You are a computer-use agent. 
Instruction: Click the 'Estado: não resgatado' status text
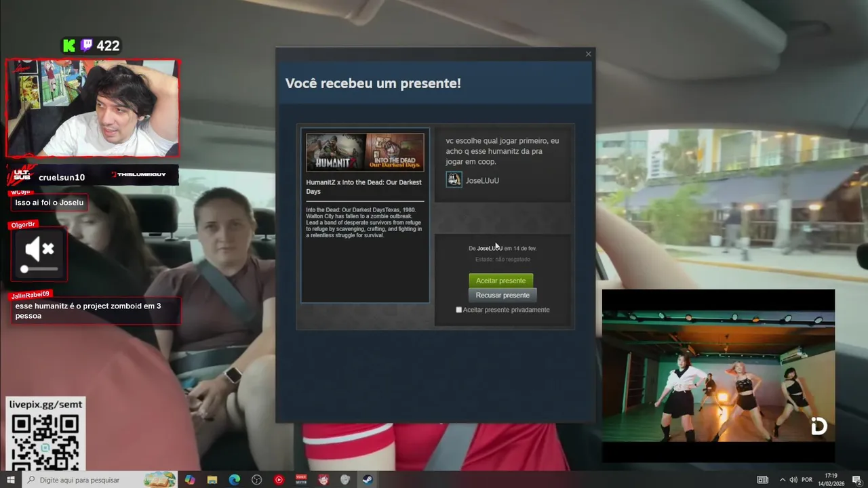click(x=502, y=259)
